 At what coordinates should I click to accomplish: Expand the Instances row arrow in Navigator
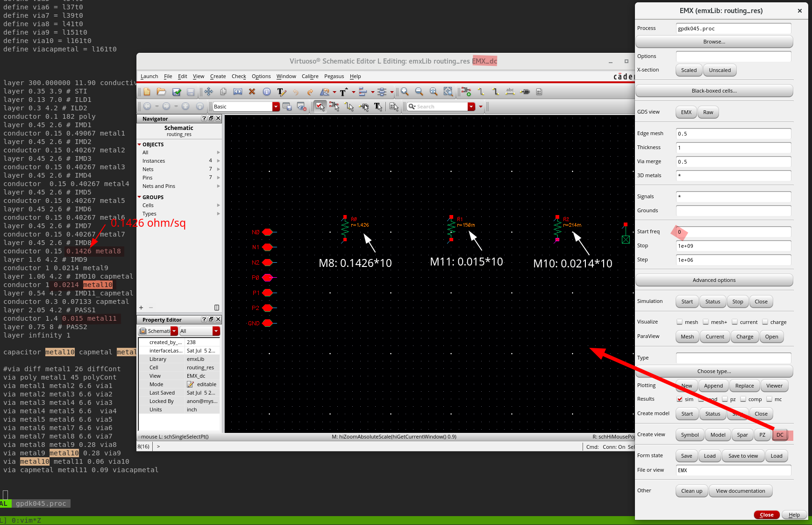pyautogui.click(x=218, y=161)
